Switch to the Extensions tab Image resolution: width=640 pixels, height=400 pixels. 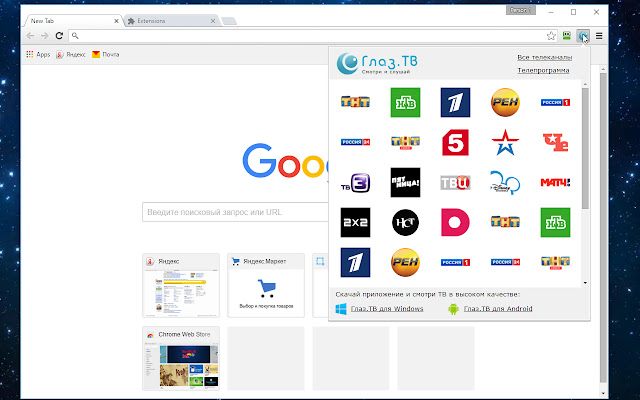[171, 21]
